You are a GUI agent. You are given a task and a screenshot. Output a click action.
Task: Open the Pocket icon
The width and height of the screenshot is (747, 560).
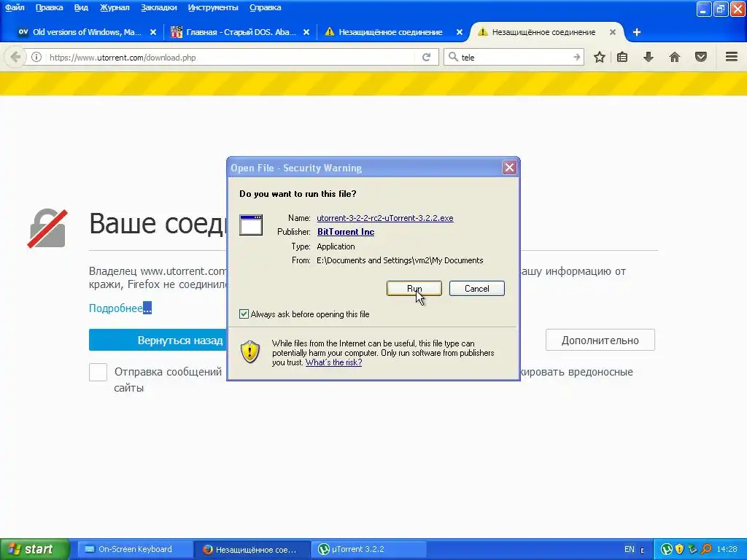click(701, 57)
